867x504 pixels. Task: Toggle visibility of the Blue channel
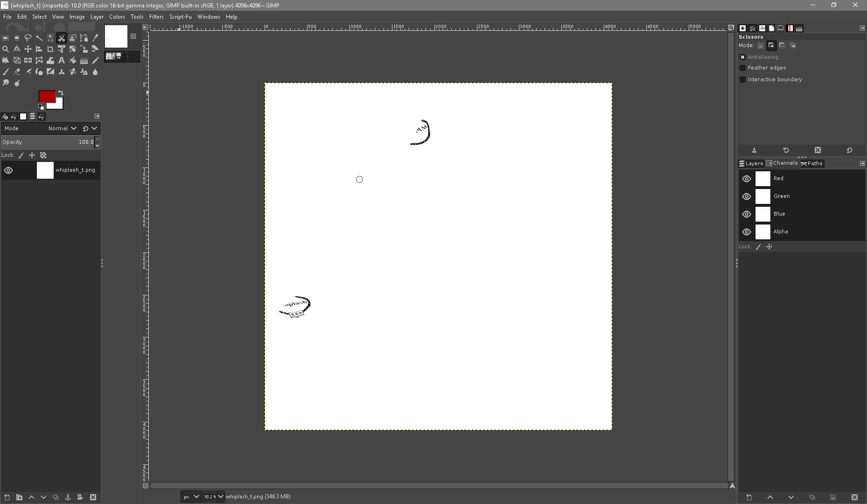click(747, 214)
